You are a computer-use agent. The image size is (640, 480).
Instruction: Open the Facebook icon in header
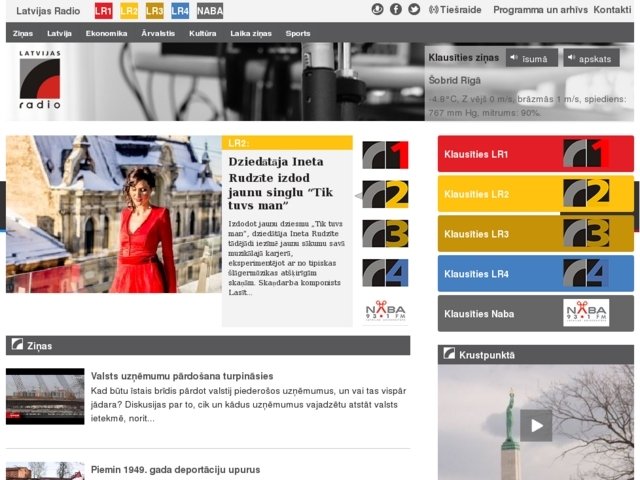(396, 9)
